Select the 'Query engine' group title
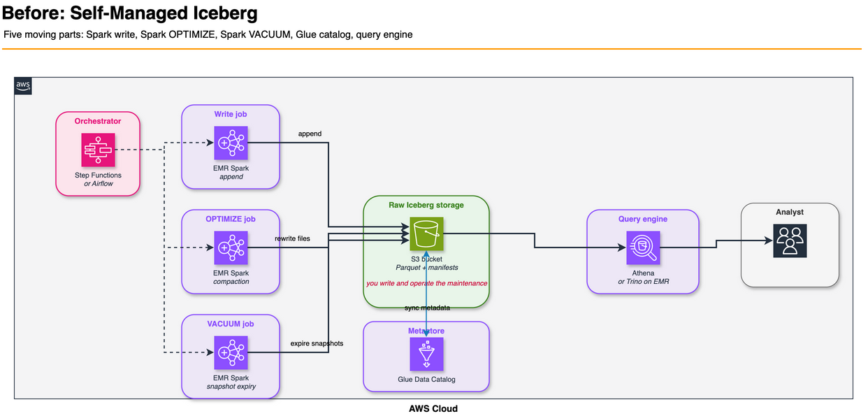This screenshot has width=868, height=416. click(x=643, y=219)
